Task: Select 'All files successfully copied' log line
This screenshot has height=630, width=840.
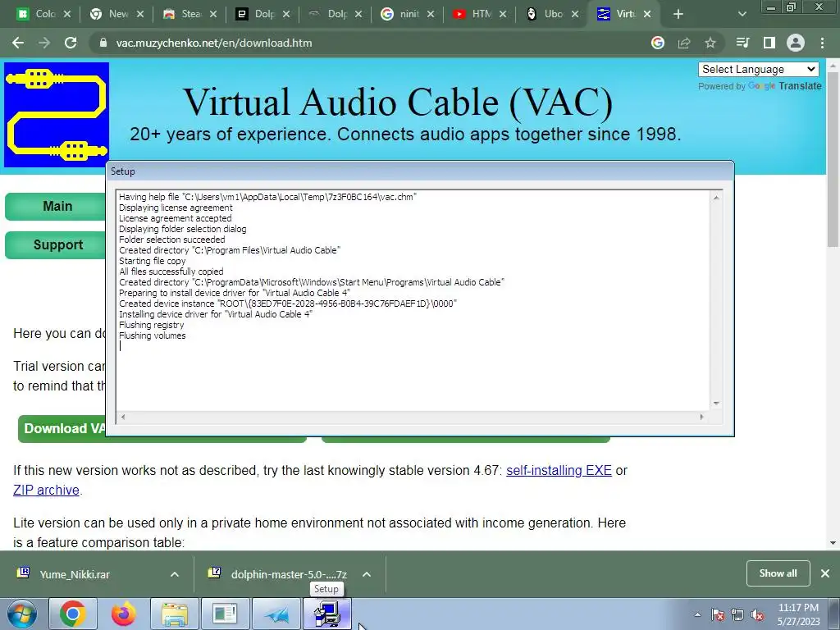Action: pyautogui.click(x=171, y=272)
